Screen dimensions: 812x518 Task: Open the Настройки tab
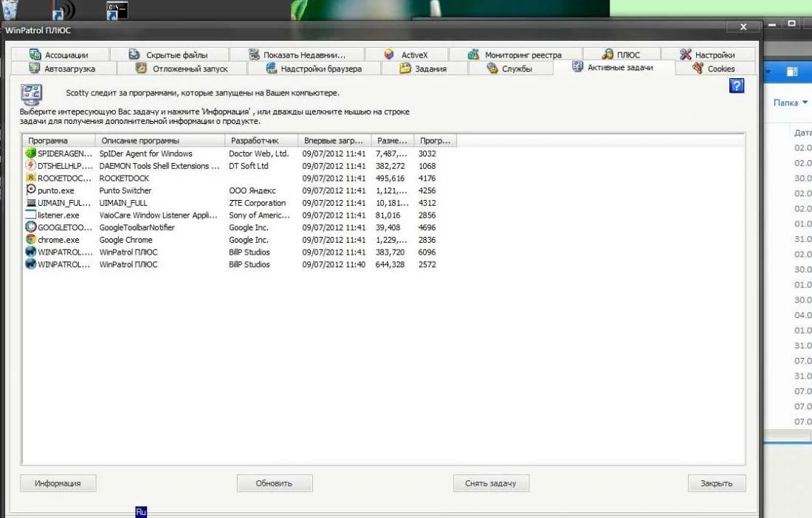(708, 55)
